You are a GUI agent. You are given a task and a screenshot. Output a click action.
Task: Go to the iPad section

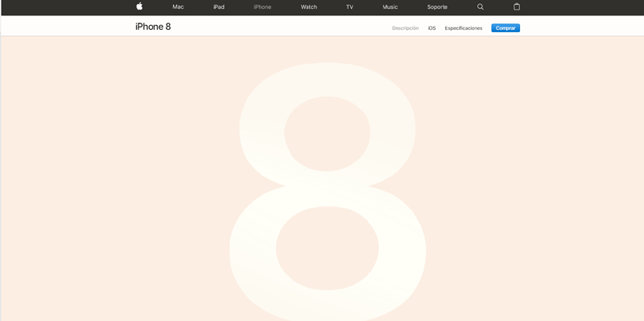point(219,7)
